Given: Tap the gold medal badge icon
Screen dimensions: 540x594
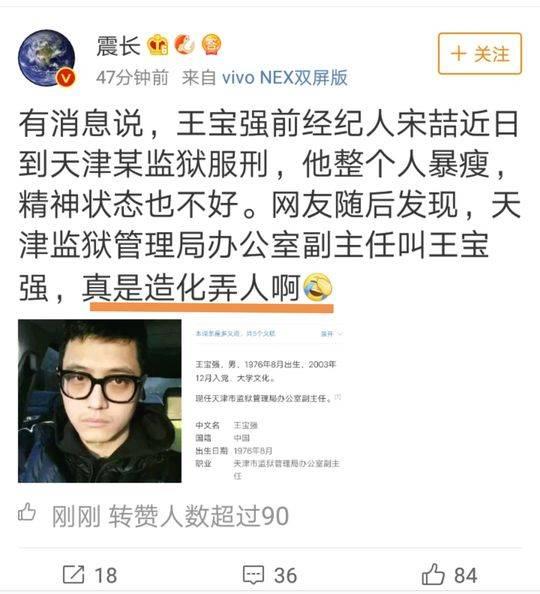Looking at the screenshot, I should [x=211, y=44].
